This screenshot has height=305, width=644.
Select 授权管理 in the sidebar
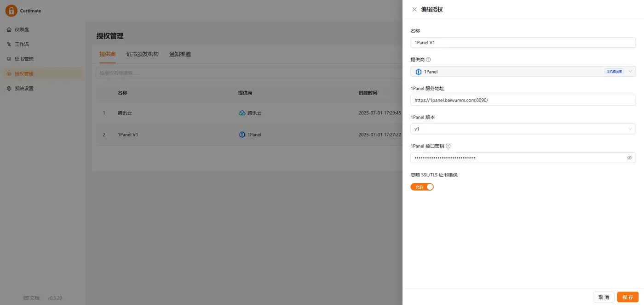[43, 73]
